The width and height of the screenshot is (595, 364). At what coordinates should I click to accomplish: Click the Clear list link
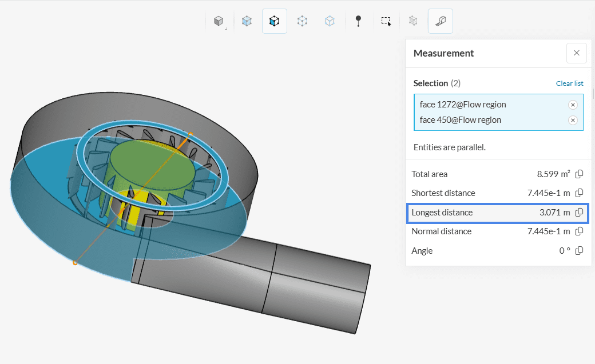569,83
